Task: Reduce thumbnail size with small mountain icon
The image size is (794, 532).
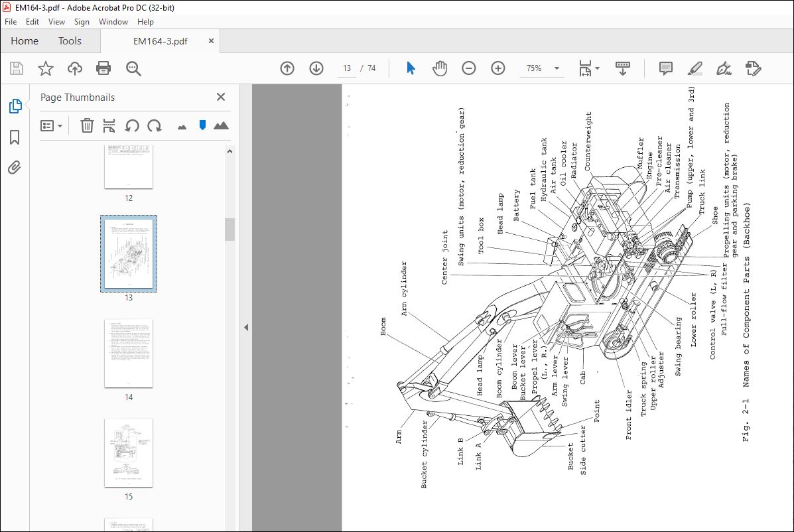Action: click(182, 127)
